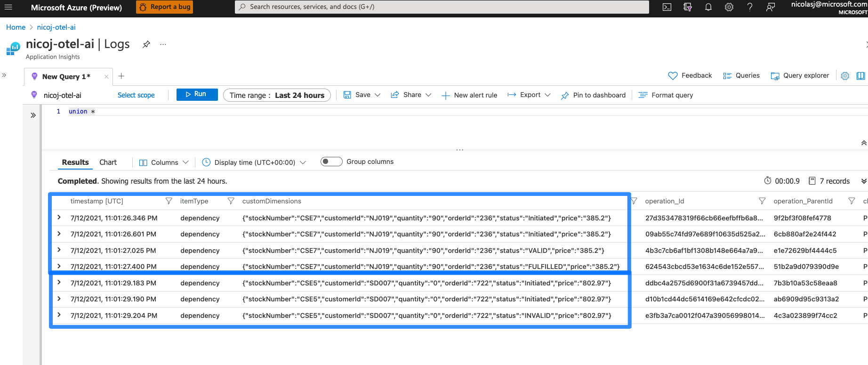
Task: Create a New alert rule
Action: click(x=469, y=95)
